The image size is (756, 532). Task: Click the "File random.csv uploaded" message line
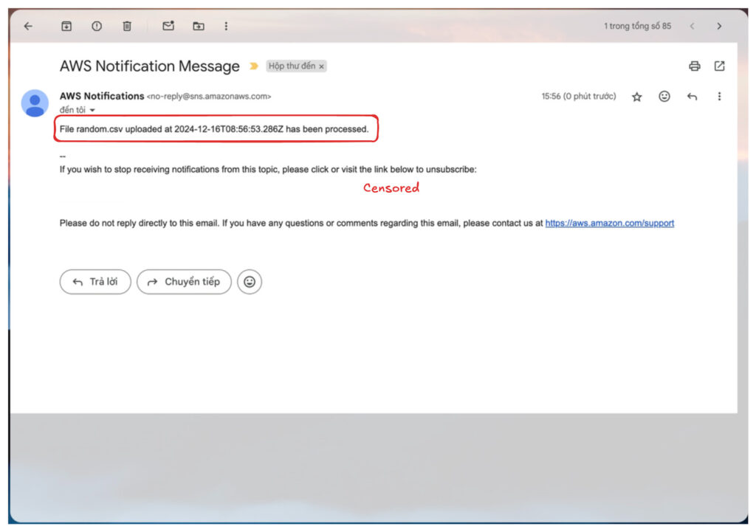click(x=214, y=129)
